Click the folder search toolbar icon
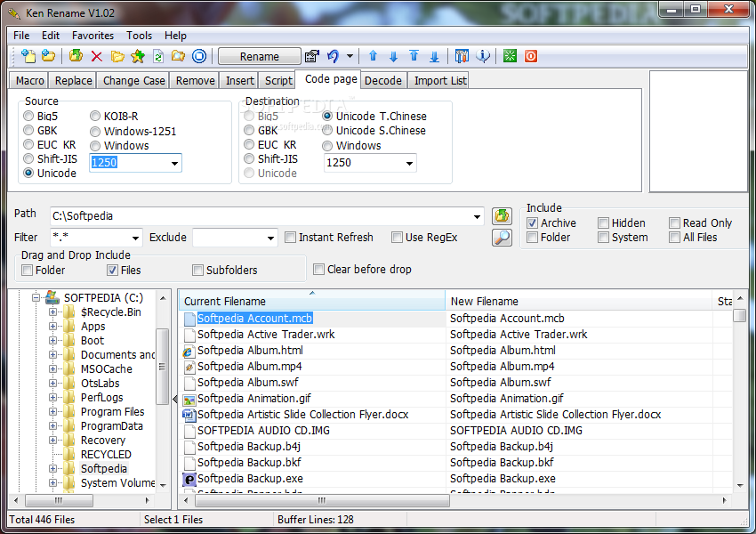The image size is (756, 534). tap(179, 56)
